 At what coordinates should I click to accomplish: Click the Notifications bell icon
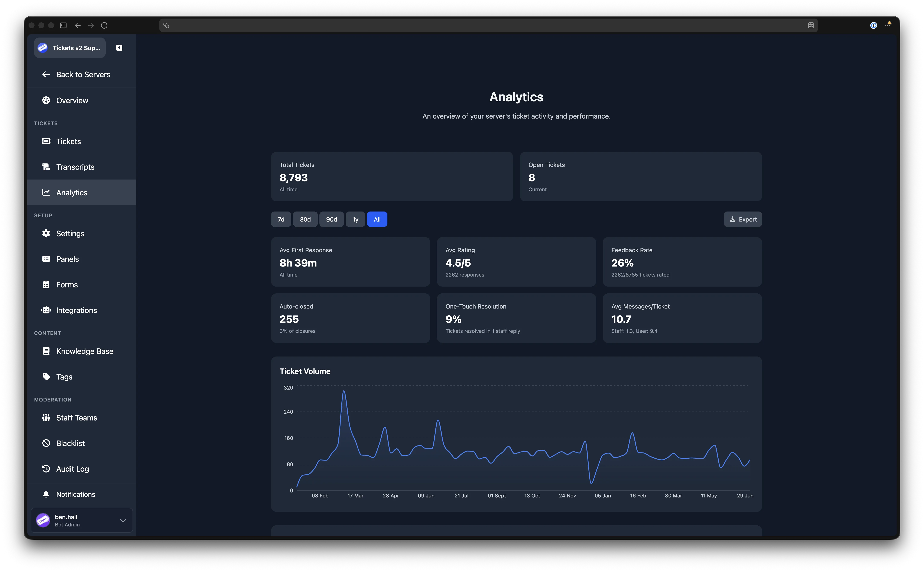pyautogui.click(x=46, y=494)
